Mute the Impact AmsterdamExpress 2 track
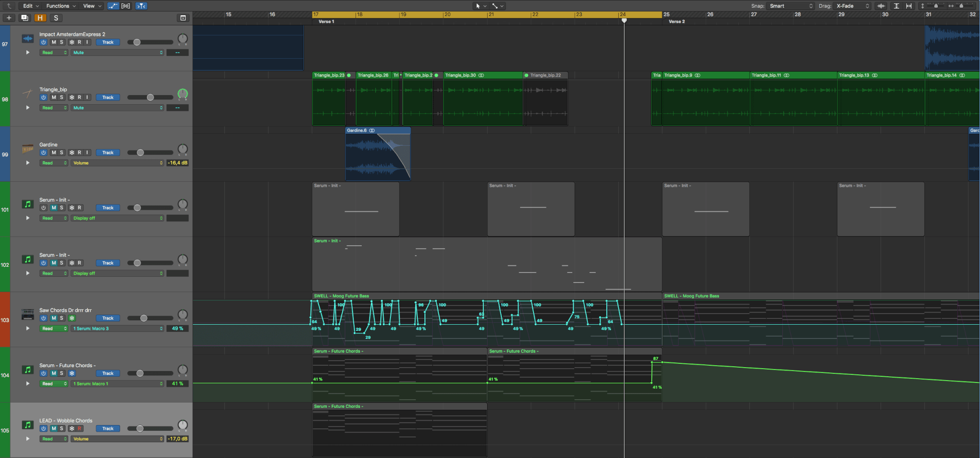980x458 pixels. 54,42
